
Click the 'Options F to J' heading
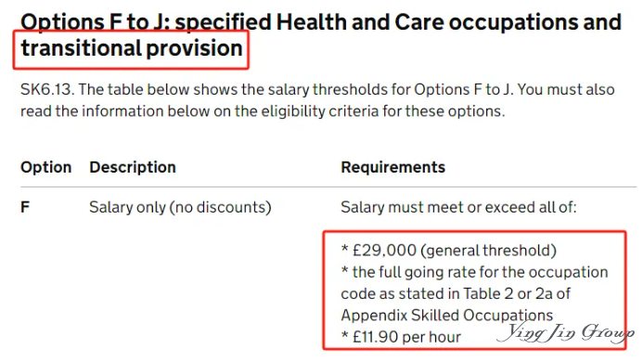click(x=95, y=22)
